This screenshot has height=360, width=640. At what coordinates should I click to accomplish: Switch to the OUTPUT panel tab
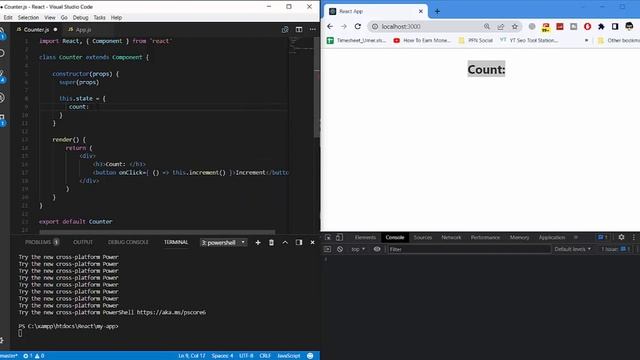83,242
